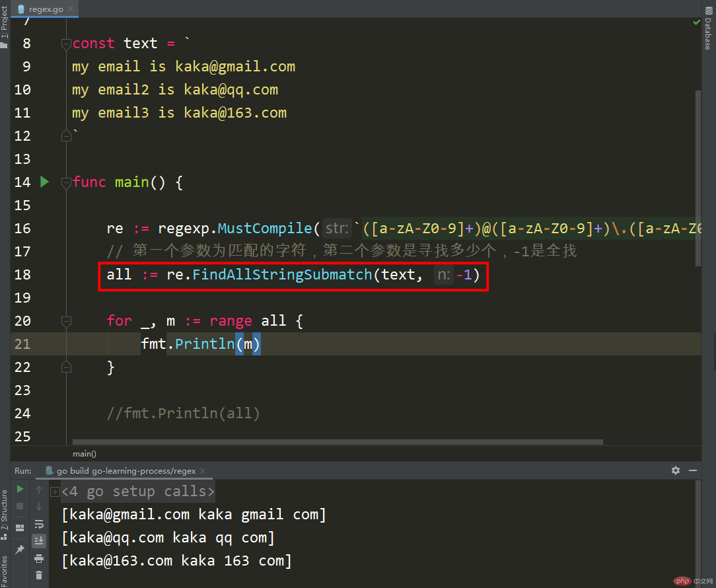Open the Database tool window tab
716x588 pixels.
tap(707, 33)
